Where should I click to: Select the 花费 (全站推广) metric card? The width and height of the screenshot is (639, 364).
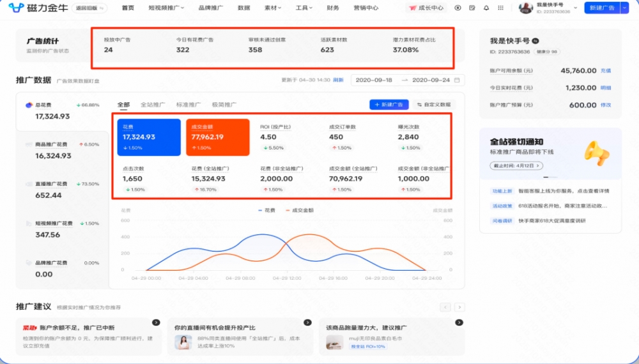218,179
